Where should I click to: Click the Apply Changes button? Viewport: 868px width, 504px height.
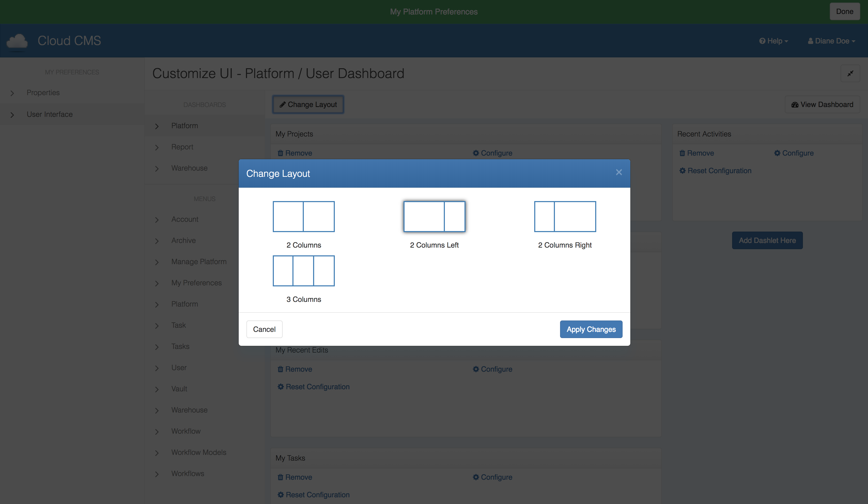591,329
